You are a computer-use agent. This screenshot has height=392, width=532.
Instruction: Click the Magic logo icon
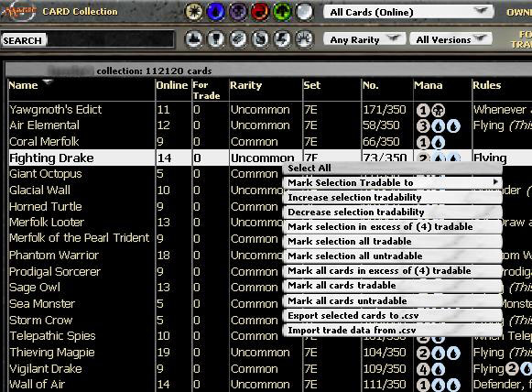(x=18, y=11)
